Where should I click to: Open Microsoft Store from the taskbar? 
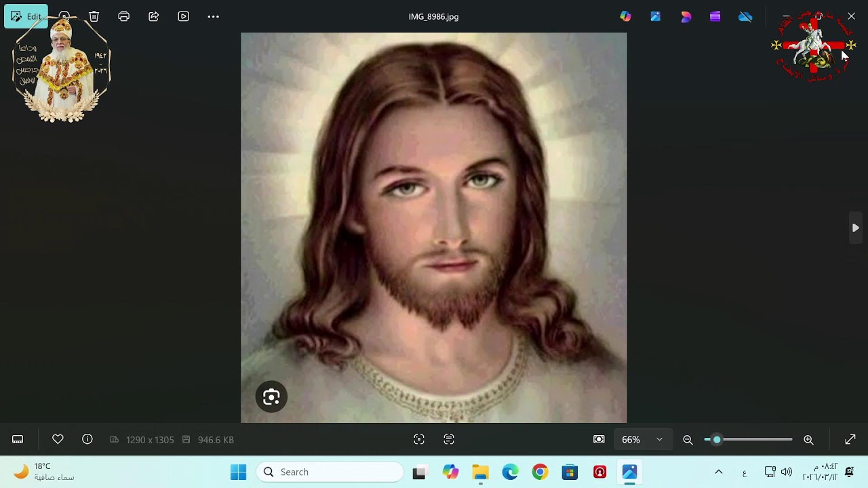pos(570,472)
